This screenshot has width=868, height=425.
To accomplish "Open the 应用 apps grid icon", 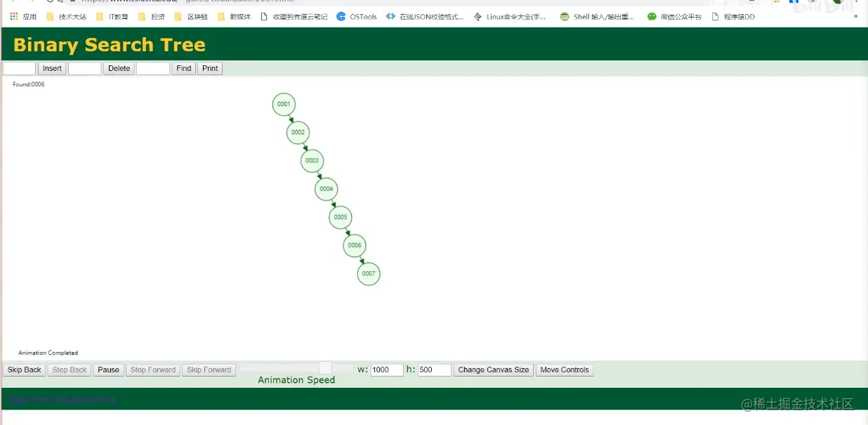I will click(x=23, y=16).
